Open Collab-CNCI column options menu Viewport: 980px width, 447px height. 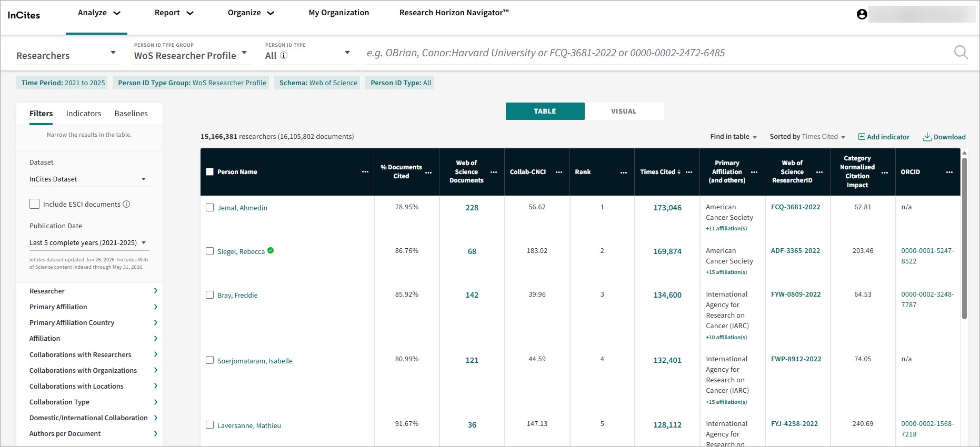click(559, 172)
